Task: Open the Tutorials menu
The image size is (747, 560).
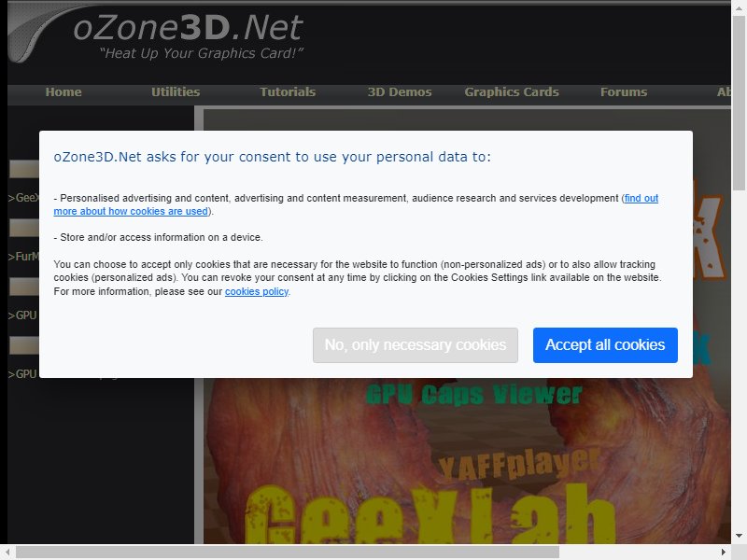Action: 288,91
